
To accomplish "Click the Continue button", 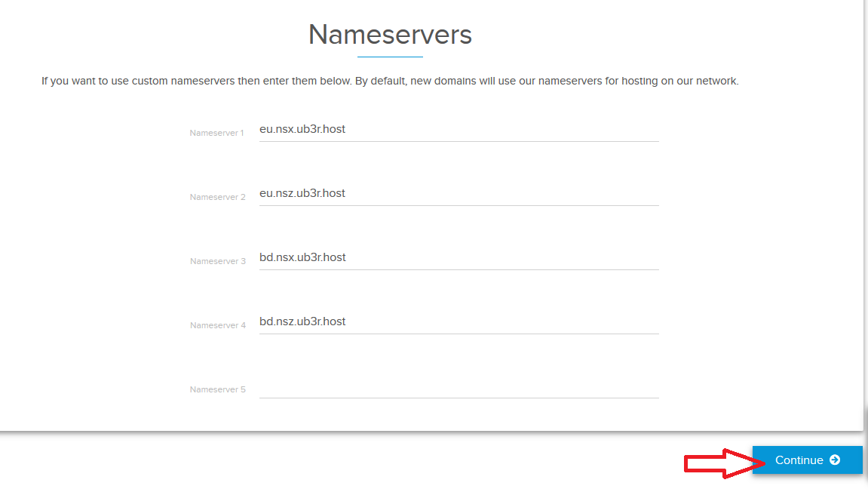I will pyautogui.click(x=807, y=460).
